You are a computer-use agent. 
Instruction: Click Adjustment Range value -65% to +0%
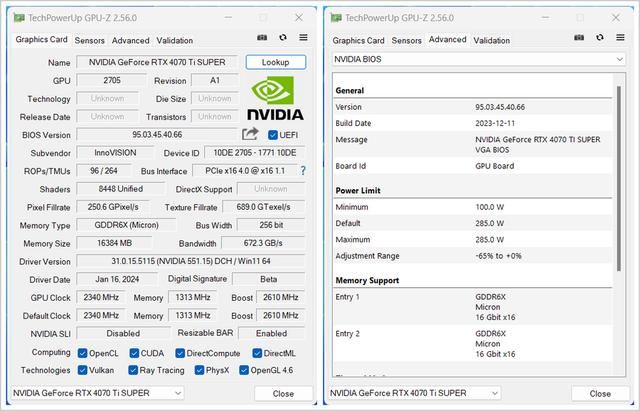tap(498, 256)
